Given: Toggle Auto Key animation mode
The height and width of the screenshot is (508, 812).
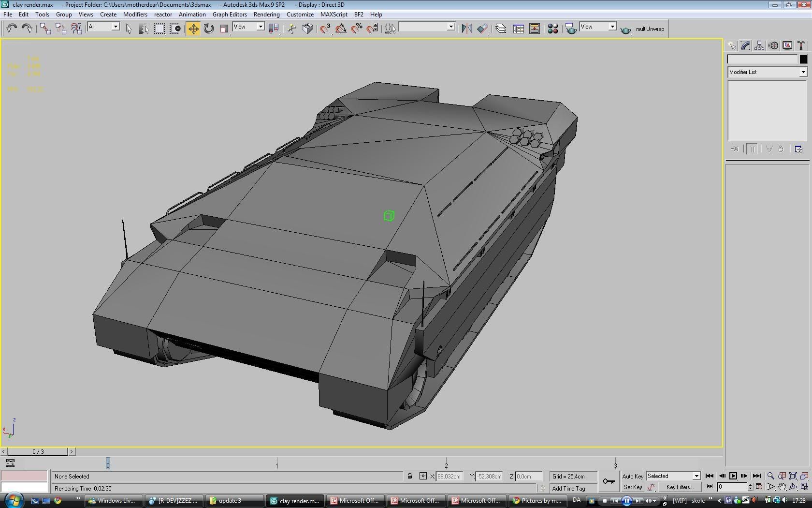Looking at the screenshot, I should (x=632, y=476).
